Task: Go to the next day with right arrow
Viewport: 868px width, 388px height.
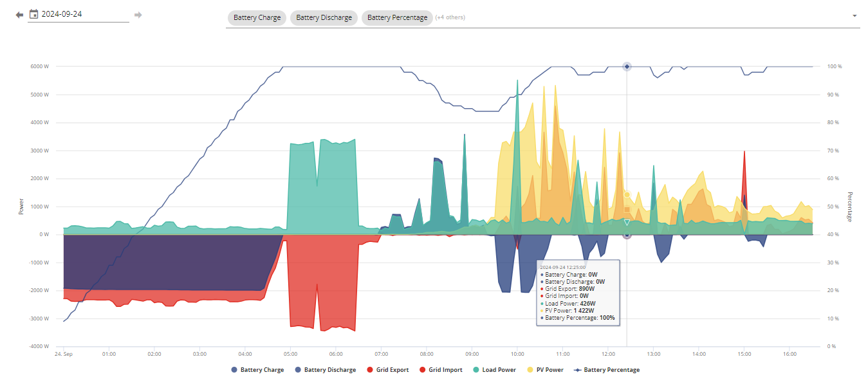Action: pyautogui.click(x=138, y=14)
